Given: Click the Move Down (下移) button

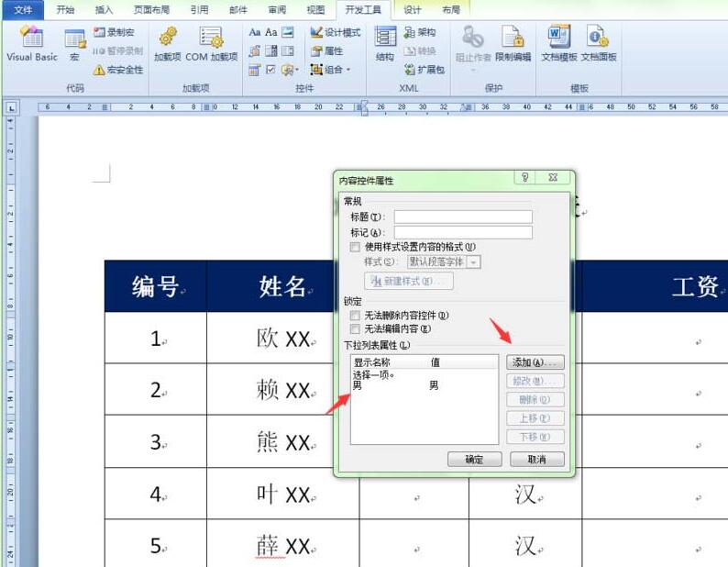Looking at the screenshot, I should (535, 437).
